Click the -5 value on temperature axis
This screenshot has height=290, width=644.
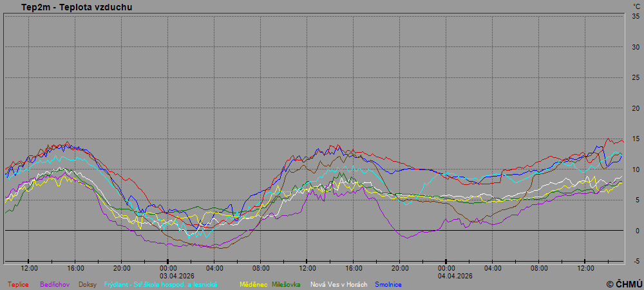(x=635, y=261)
